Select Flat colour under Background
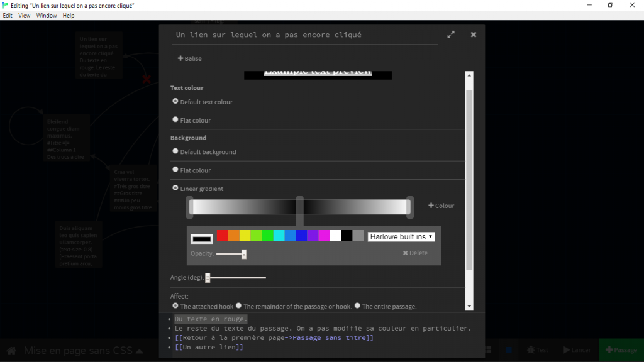This screenshot has height=362, width=644. point(175,170)
